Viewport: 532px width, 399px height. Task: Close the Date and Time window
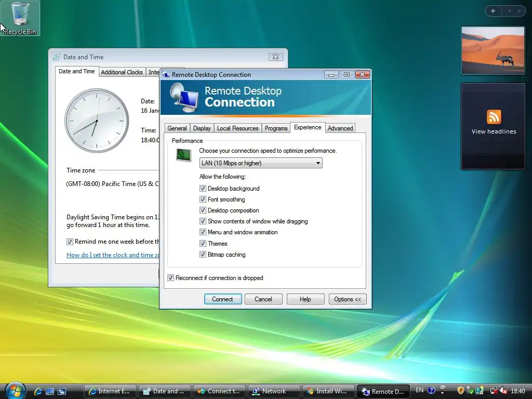click(x=275, y=57)
